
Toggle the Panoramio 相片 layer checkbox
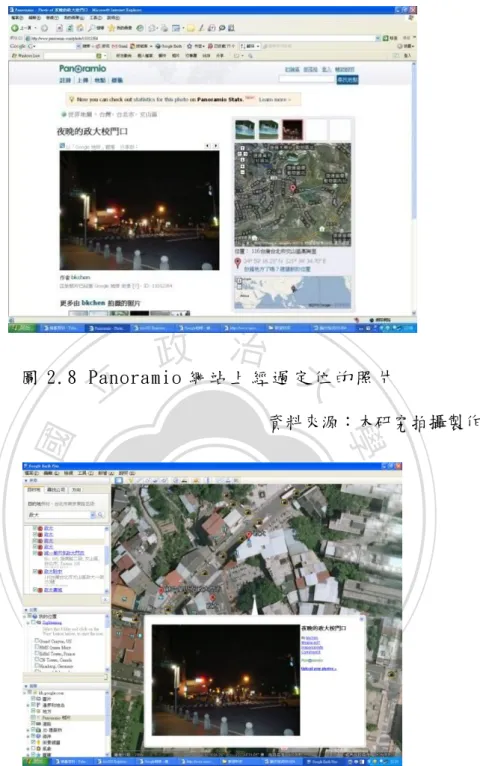(x=33, y=718)
